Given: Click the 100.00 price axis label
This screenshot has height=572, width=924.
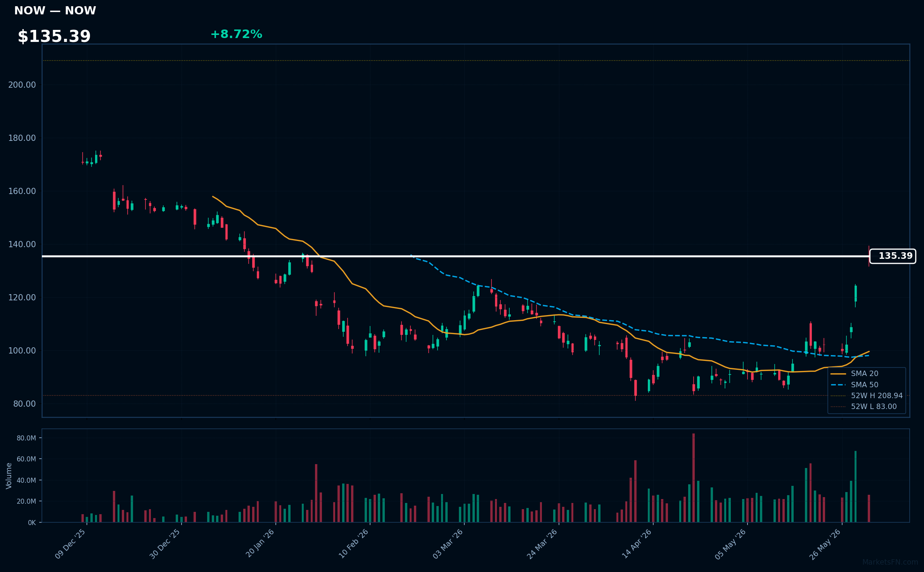Looking at the screenshot, I should [22, 351].
